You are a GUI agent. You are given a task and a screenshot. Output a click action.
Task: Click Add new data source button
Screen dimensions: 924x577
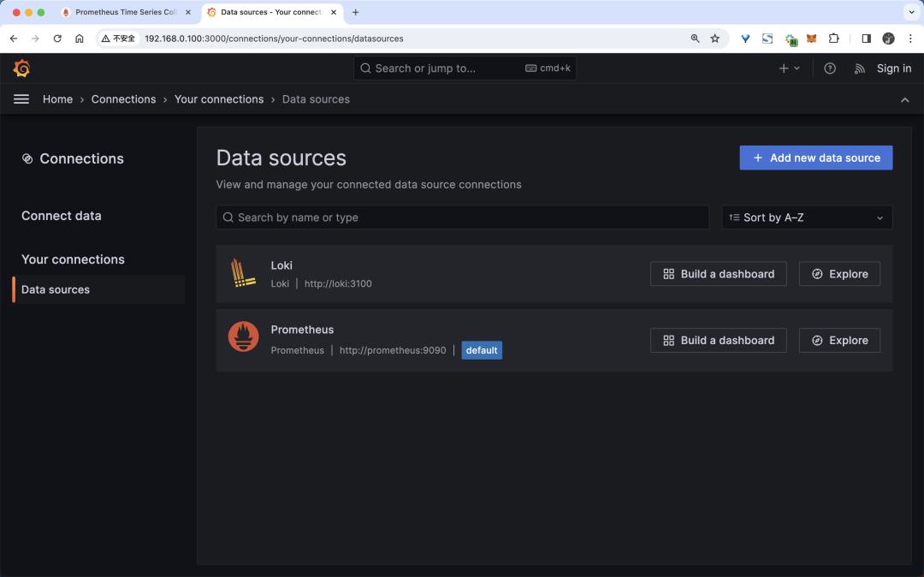click(x=815, y=158)
